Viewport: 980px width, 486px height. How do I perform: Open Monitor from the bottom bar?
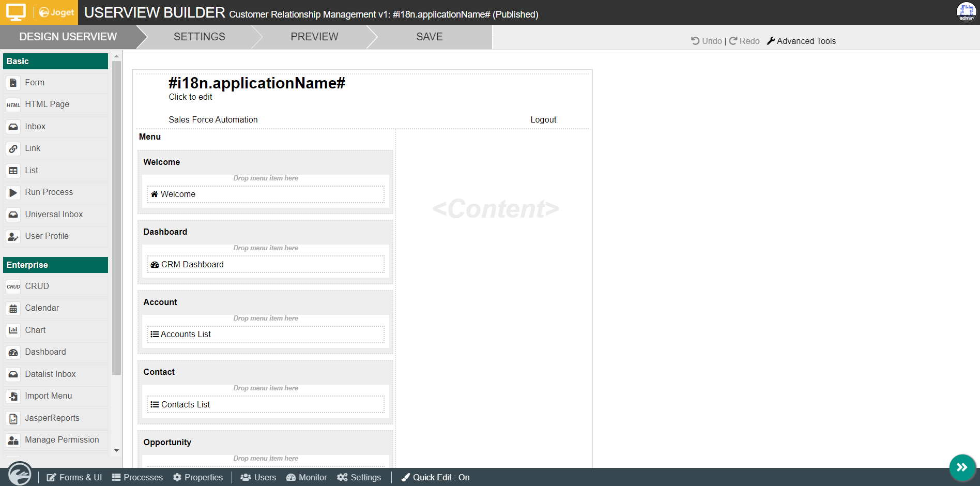[x=307, y=477]
